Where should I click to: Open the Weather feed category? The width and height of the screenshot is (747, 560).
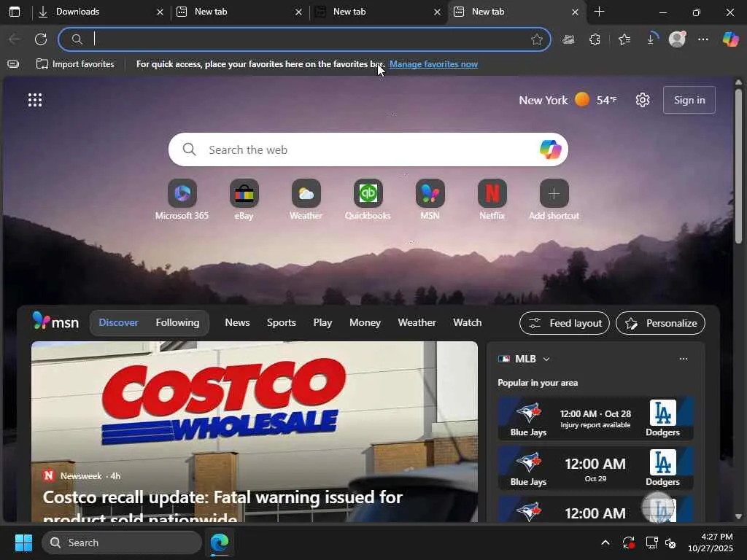(x=417, y=322)
